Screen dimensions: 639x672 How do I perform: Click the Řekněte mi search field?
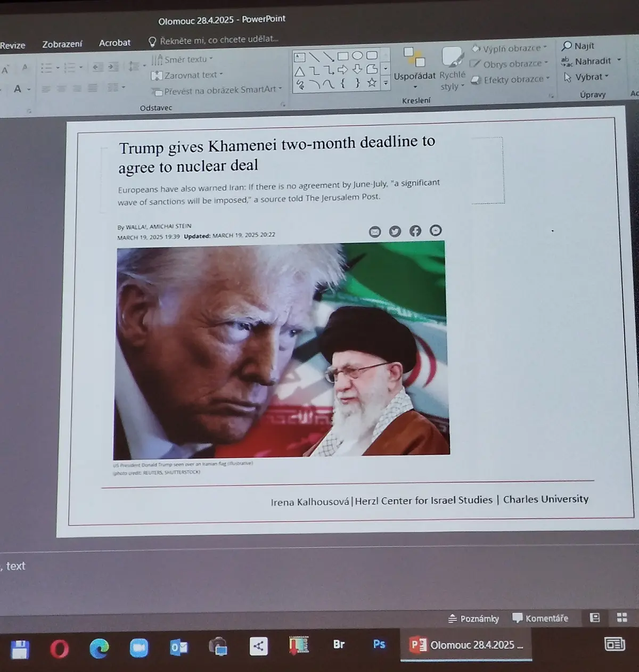(213, 40)
